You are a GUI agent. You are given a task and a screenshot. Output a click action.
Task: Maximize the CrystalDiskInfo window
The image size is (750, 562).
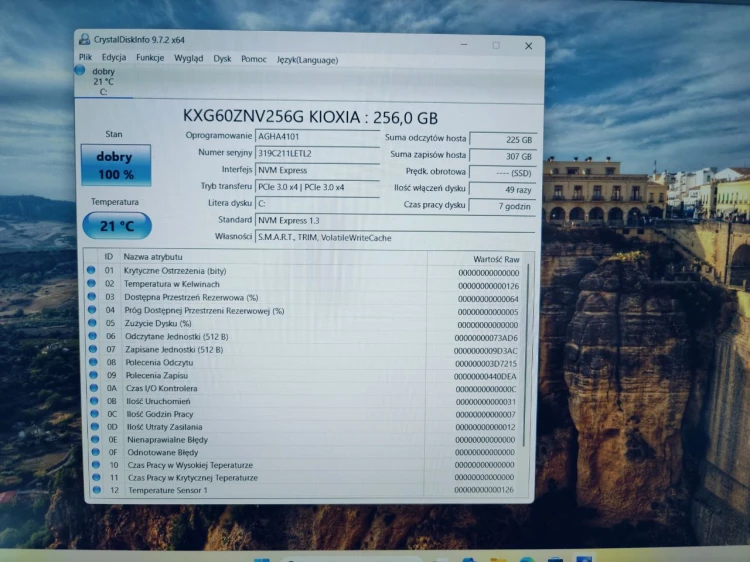(x=496, y=45)
